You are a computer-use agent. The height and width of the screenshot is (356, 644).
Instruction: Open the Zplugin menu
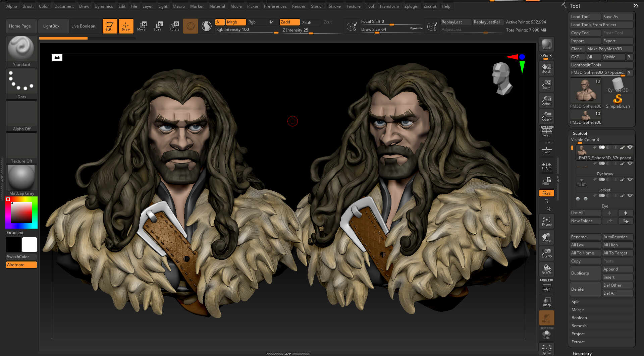411,6
